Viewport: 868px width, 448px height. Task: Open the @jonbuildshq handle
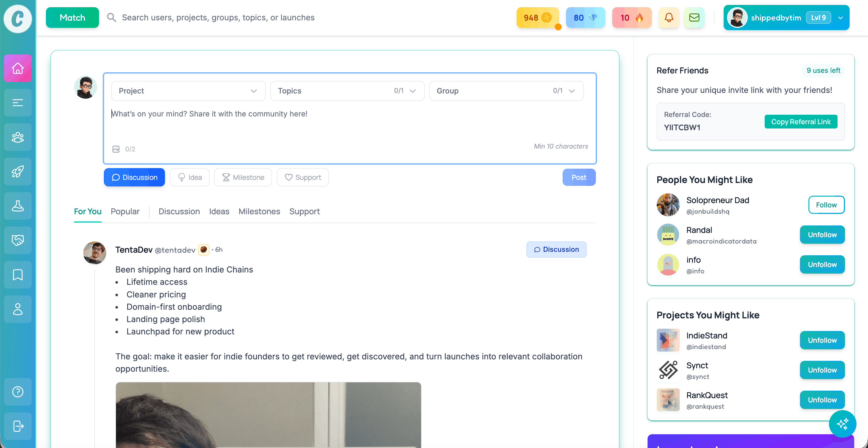click(x=708, y=211)
